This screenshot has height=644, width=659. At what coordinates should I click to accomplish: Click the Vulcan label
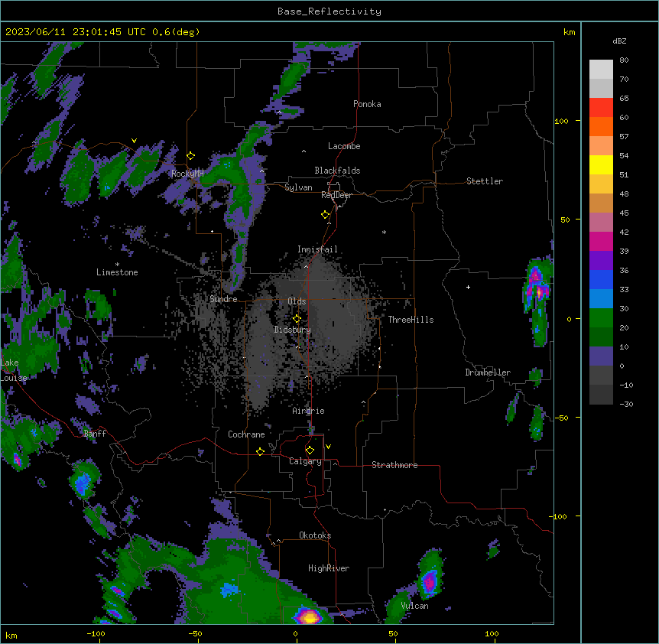[414, 606]
